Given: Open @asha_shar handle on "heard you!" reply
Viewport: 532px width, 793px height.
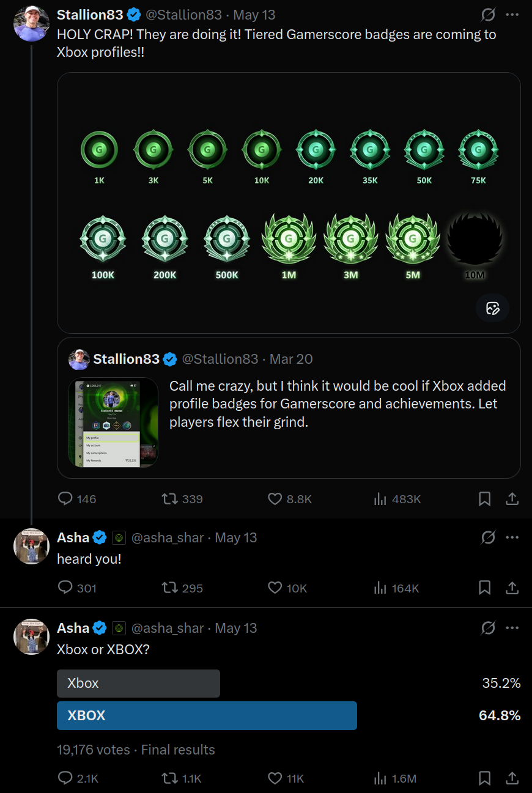Looking at the screenshot, I should pyautogui.click(x=168, y=537).
